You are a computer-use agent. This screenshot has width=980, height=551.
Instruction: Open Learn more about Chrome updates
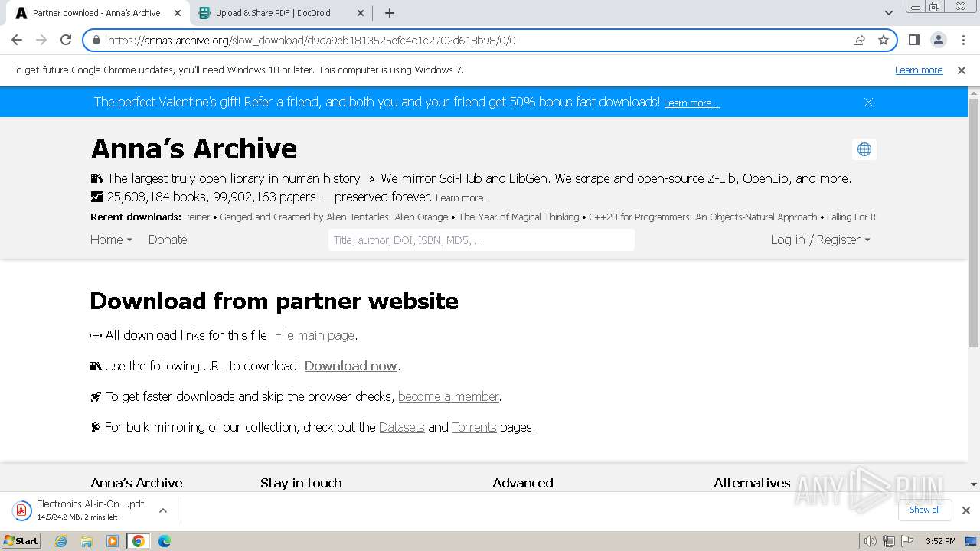(919, 70)
